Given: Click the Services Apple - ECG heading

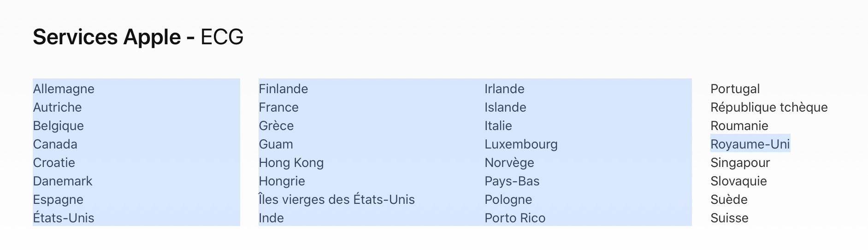Looking at the screenshot, I should tap(138, 37).
